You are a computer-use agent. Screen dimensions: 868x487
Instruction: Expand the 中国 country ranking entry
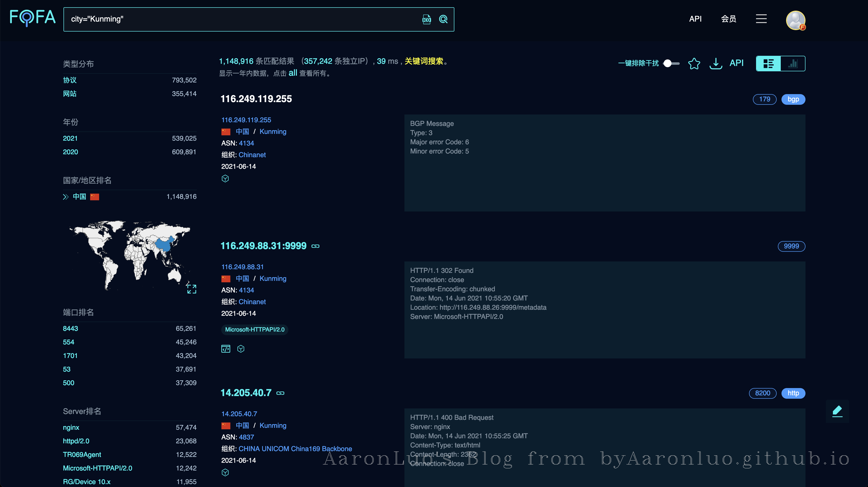[x=66, y=197]
